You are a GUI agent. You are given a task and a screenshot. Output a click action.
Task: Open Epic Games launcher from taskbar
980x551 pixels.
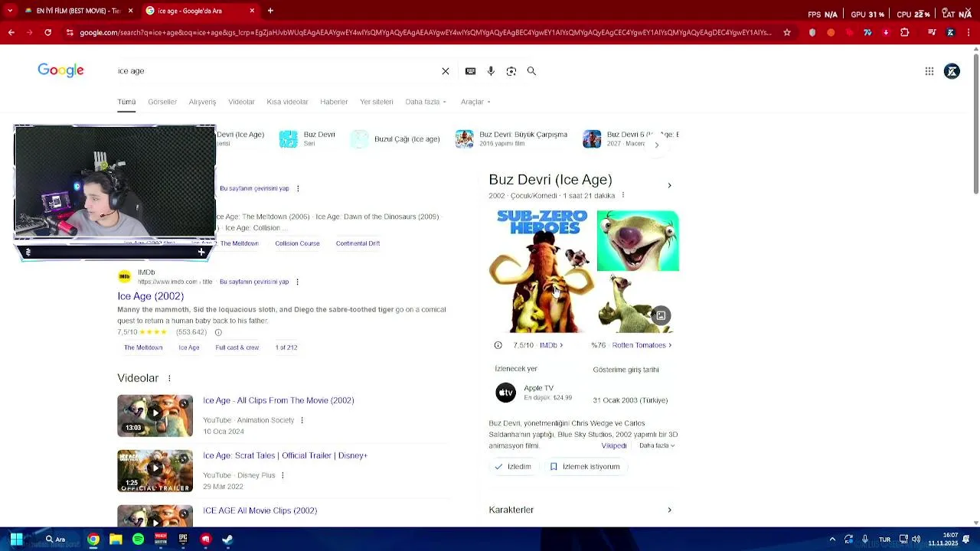pyautogui.click(x=183, y=540)
